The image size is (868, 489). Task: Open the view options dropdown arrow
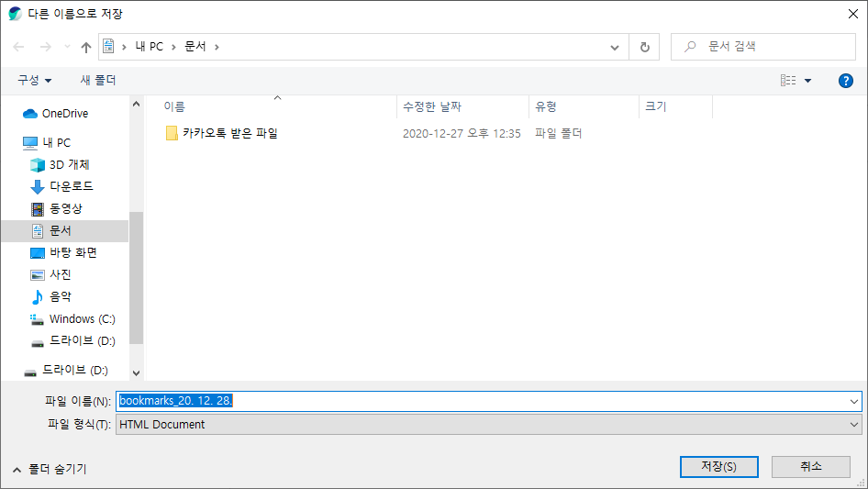coord(807,81)
